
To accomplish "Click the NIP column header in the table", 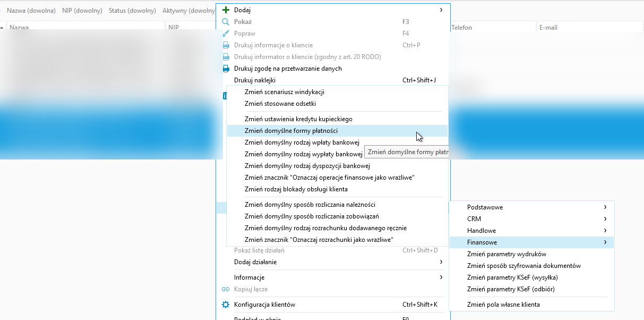I will point(174,28).
